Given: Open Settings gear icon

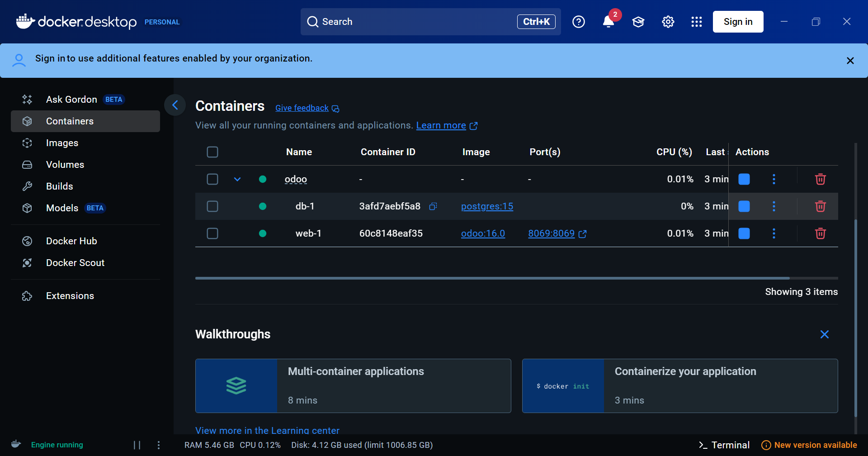Looking at the screenshot, I should 668,22.
